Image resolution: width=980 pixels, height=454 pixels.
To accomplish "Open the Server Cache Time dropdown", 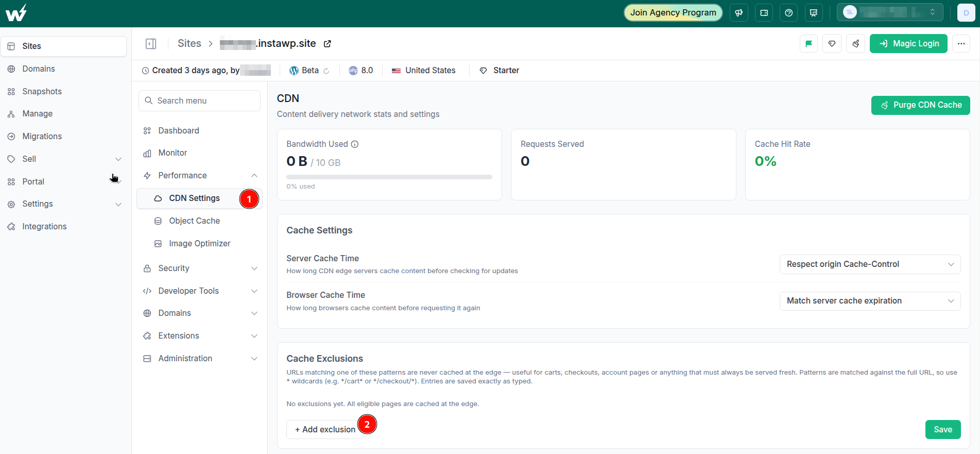I will coord(870,264).
